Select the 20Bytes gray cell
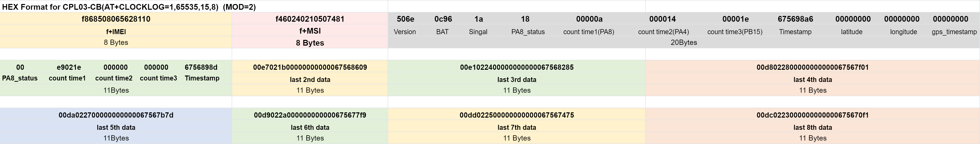This screenshot has width=980, height=144. 684,42
